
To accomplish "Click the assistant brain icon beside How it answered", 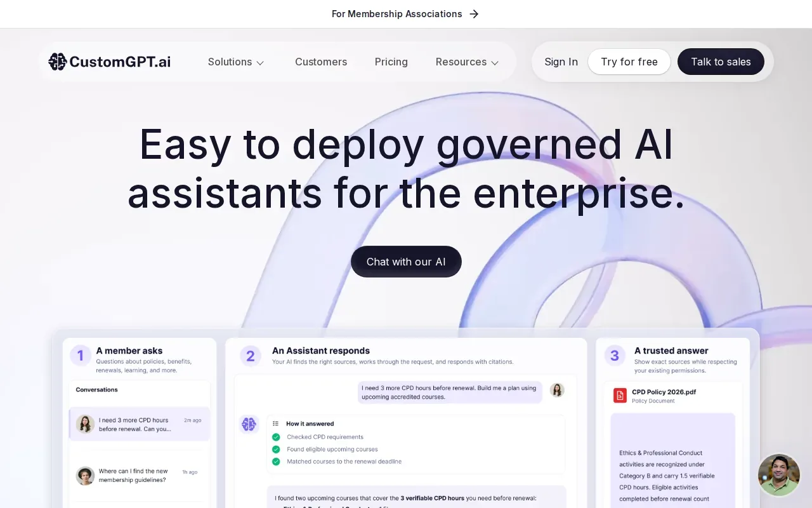I will (249, 424).
